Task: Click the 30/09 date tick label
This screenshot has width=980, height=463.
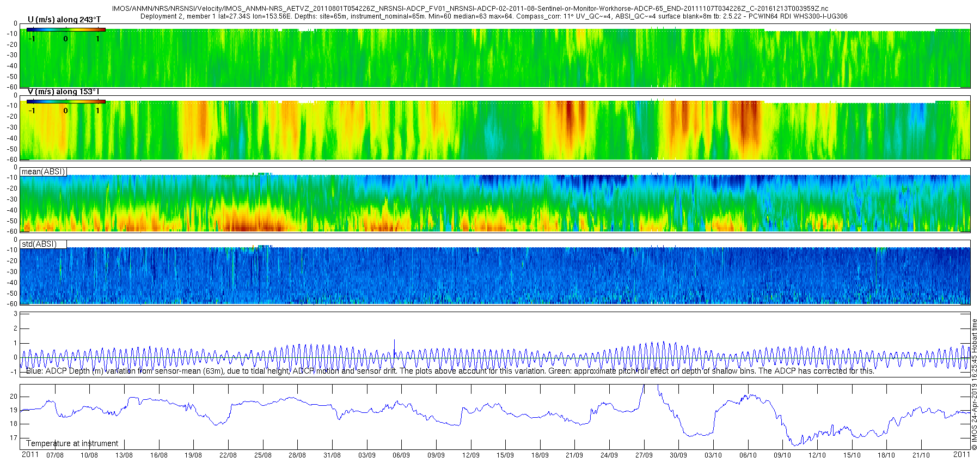Action: click(678, 455)
